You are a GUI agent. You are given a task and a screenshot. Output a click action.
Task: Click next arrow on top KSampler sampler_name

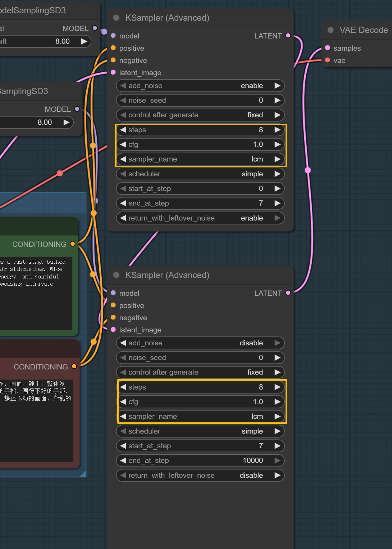click(x=277, y=159)
